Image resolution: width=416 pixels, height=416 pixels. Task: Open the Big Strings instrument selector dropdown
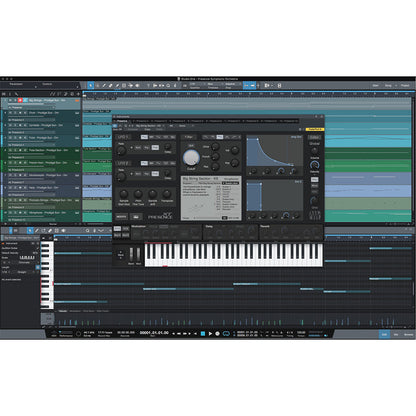(32, 108)
